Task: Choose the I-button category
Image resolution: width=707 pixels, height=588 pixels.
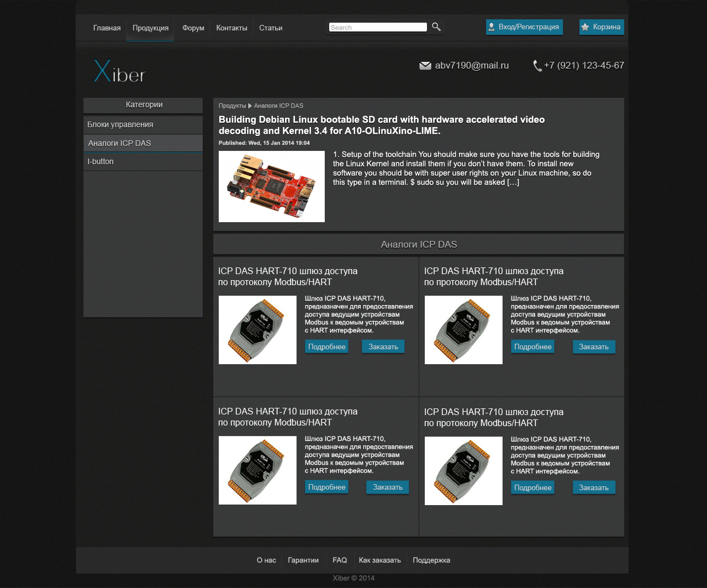Action: tap(101, 161)
